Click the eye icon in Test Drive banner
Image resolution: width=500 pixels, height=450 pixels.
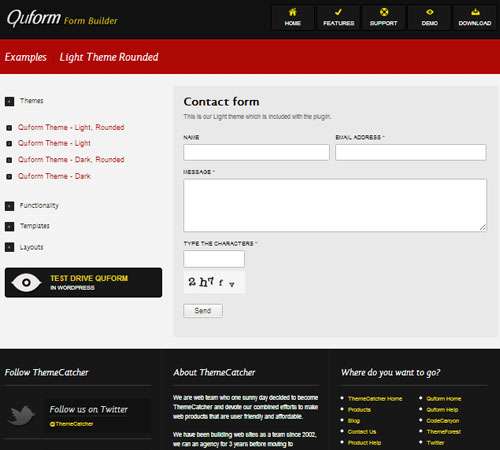[x=26, y=283]
